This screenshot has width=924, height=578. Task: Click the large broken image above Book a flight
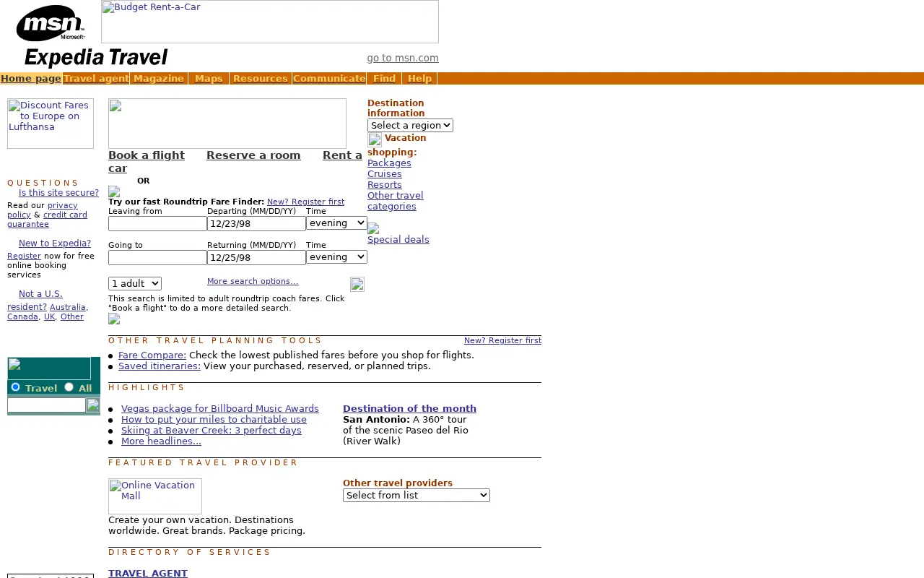(227, 124)
